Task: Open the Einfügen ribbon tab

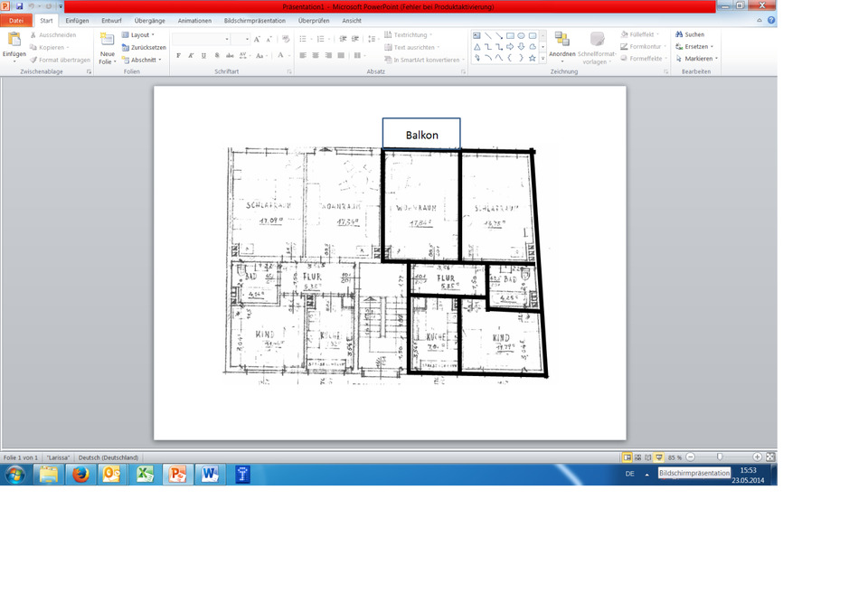Action: click(x=77, y=20)
